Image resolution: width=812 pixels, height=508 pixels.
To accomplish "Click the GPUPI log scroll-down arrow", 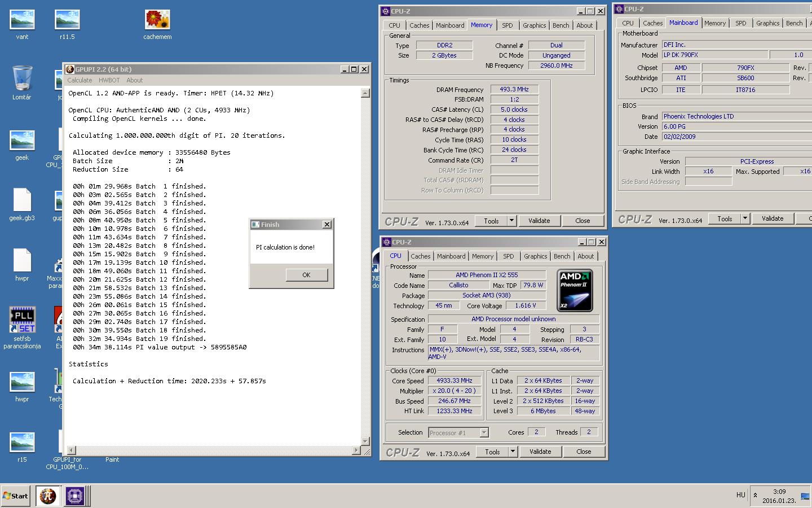I will click(365, 441).
